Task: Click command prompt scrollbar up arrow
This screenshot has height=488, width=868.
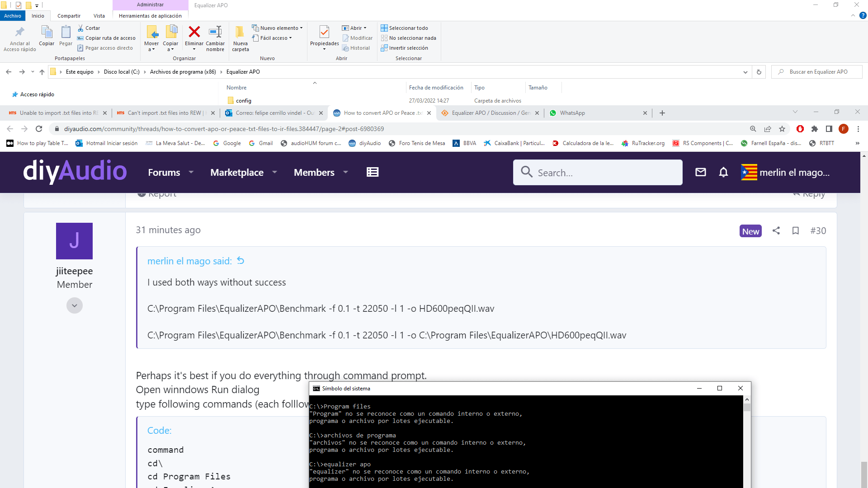Action: [x=747, y=399]
